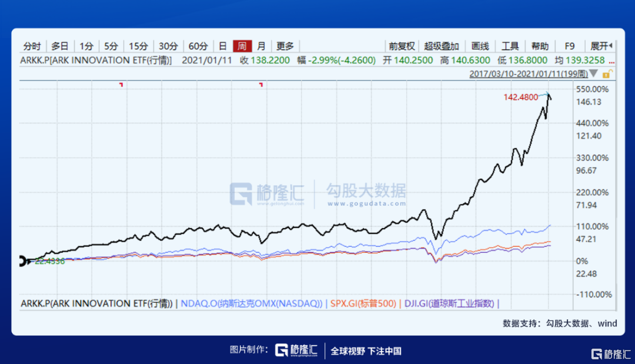Screen dimensions: 635x364
Task: Click the 高 140.6300 high value
Action: coord(465,61)
